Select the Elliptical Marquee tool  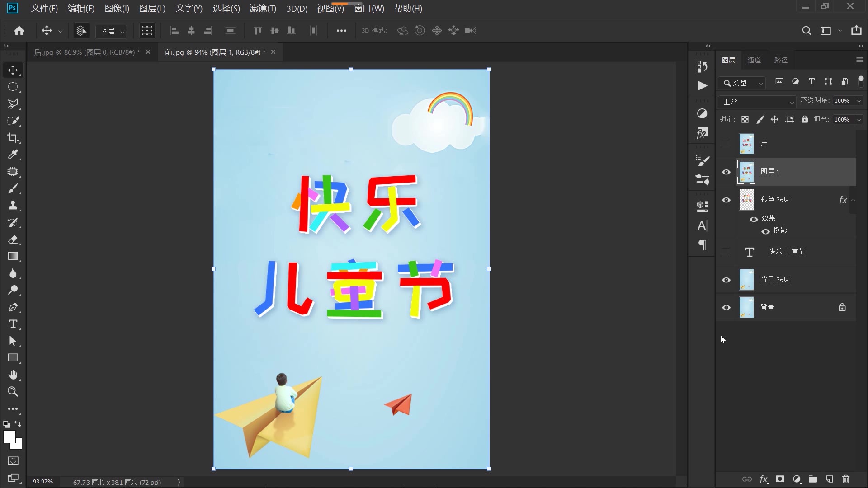coord(13,87)
